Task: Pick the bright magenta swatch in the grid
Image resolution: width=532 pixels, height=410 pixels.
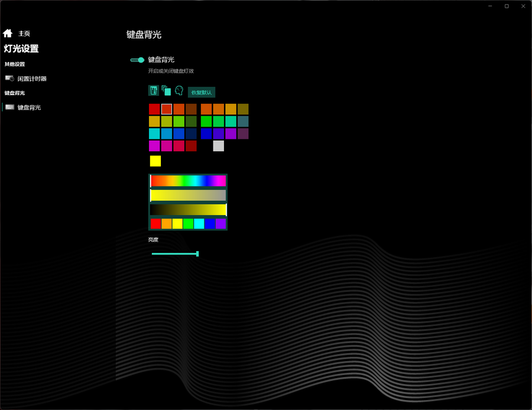Action: pos(154,146)
